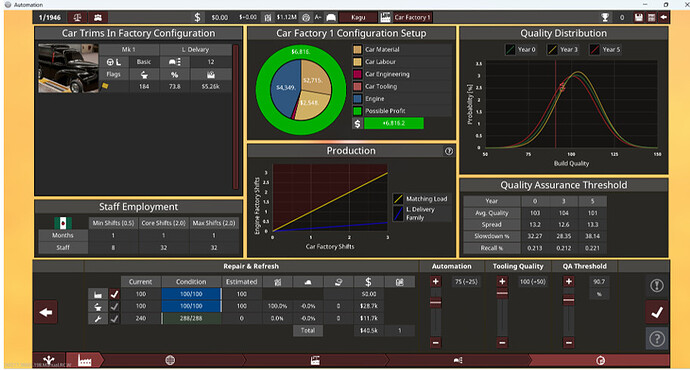The image size is (690, 370).
Task: Click the save floppy disk icon
Action: [x=639, y=17]
